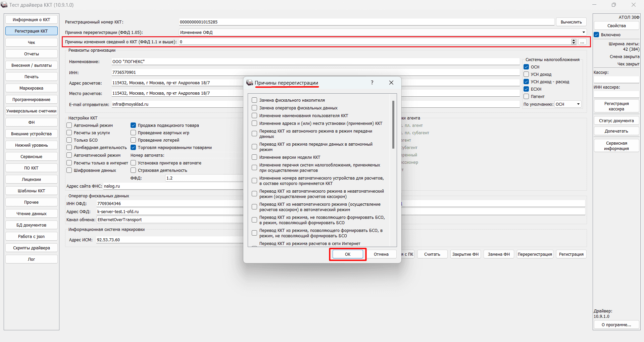Click the stepper arrows on reasons field
Screen dimensions: 644x342
coord(574,42)
